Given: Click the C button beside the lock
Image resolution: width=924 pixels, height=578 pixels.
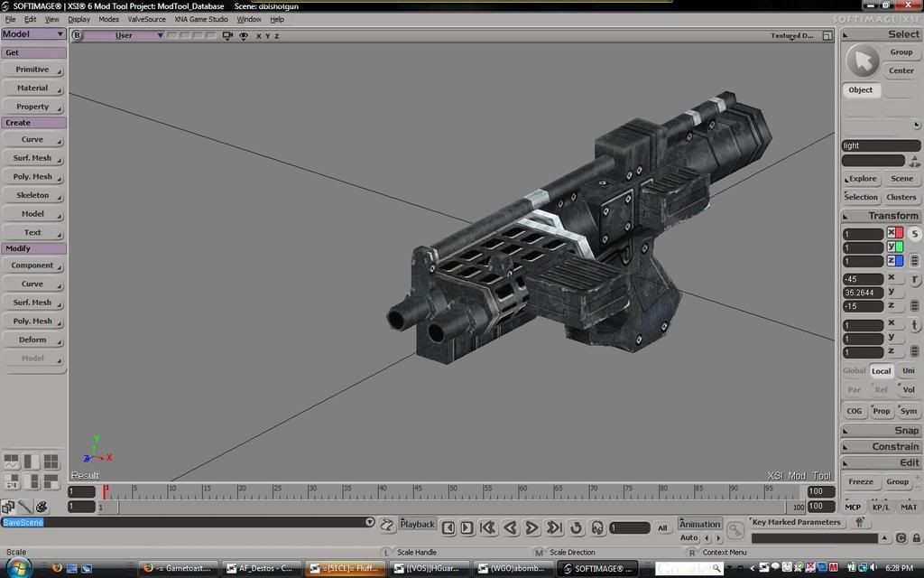Looking at the screenshot, I should pyautogui.click(x=901, y=538).
